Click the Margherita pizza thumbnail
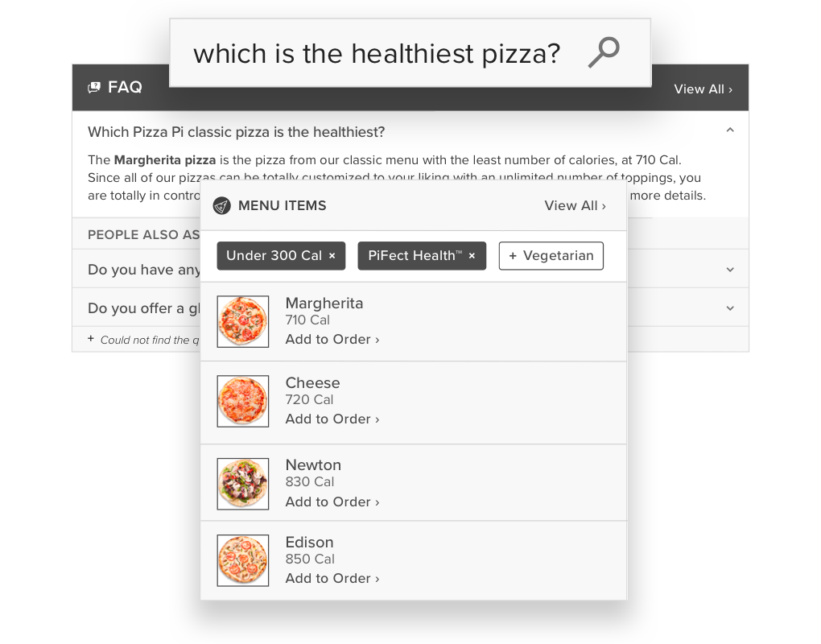The height and width of the screenshot is (644, 821). 243,322
